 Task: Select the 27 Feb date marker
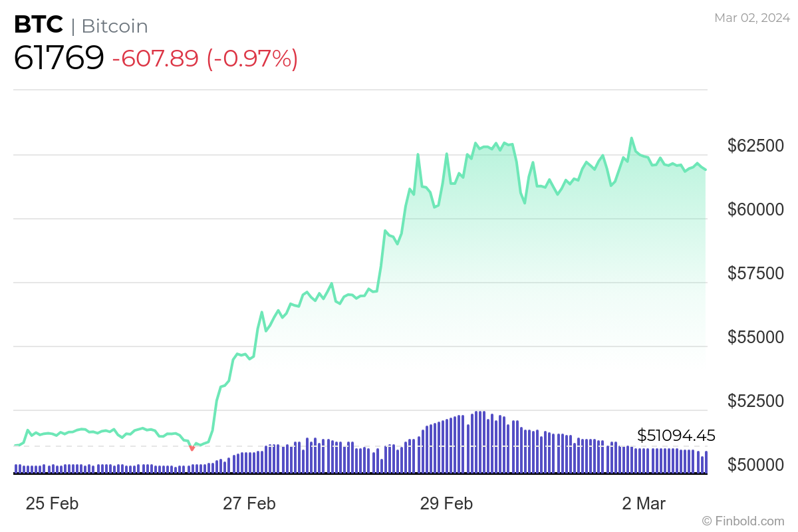(249, 503)
